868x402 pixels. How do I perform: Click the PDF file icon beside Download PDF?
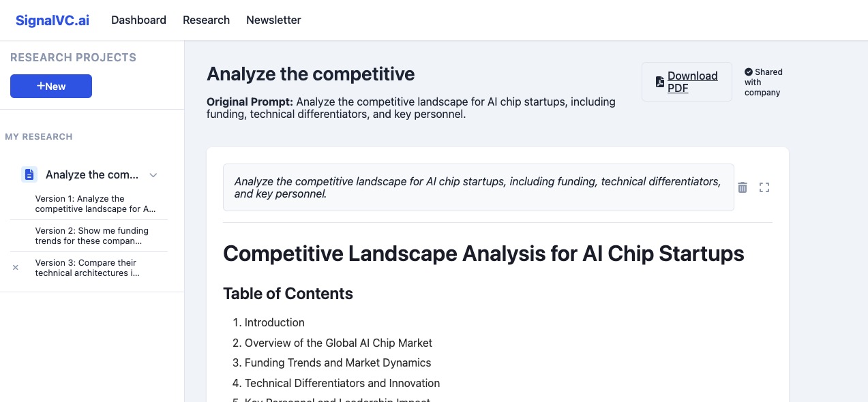[x=659, y=82]
